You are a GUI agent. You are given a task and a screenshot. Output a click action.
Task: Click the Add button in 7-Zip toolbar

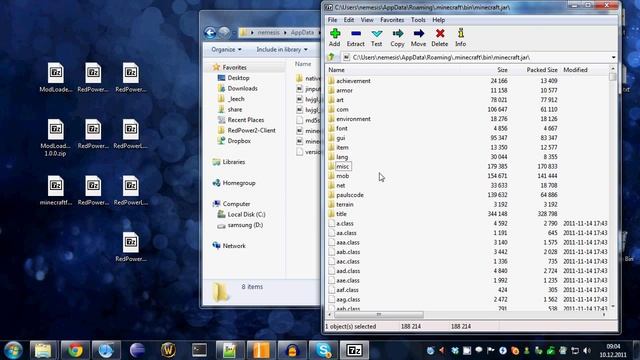[x=335, y=38]
